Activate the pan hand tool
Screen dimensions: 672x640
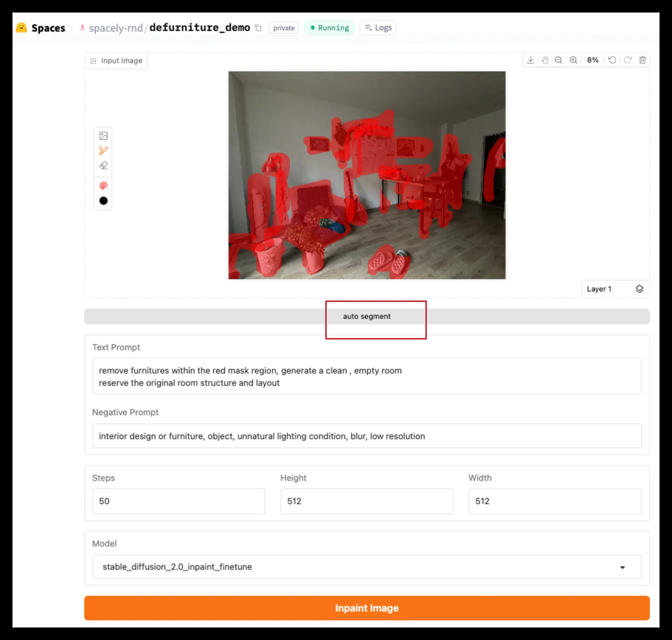[544, 60]
